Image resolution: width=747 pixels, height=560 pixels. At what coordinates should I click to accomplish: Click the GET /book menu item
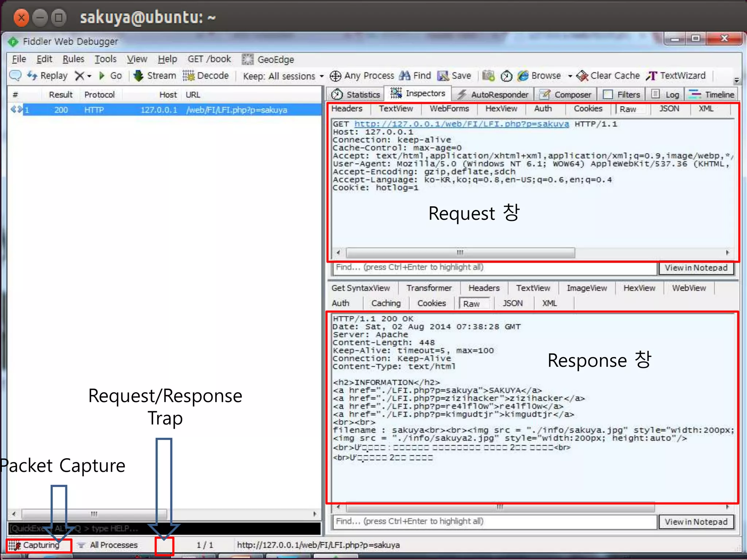pos(209,59)
